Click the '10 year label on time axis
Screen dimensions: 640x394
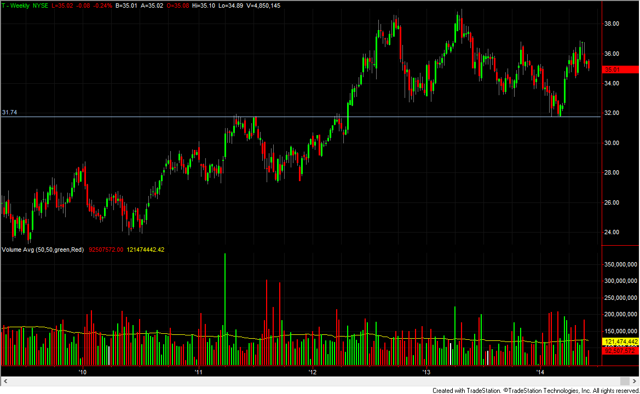(82, 372)
